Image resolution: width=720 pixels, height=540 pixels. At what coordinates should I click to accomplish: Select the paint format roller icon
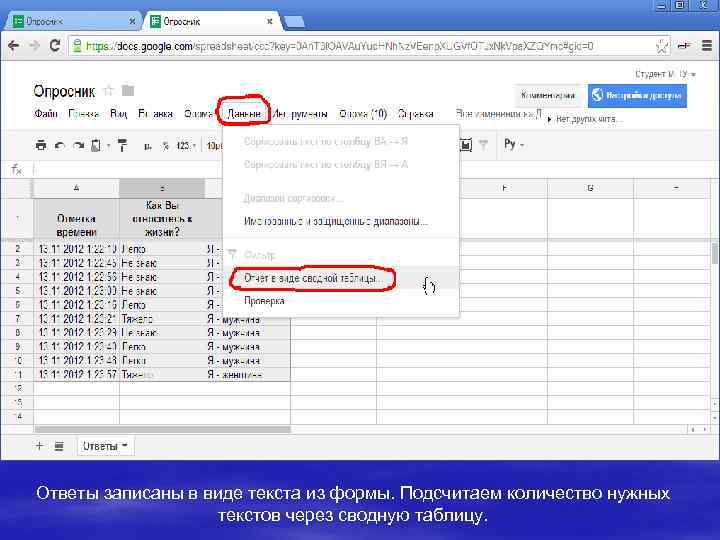click(122, 145)
